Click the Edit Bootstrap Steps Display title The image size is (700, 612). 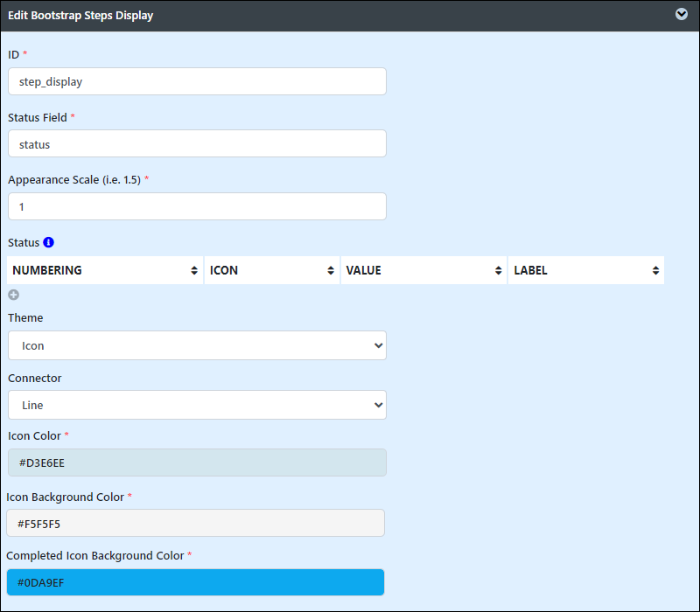pyautogui.click(x=80, y=16)
